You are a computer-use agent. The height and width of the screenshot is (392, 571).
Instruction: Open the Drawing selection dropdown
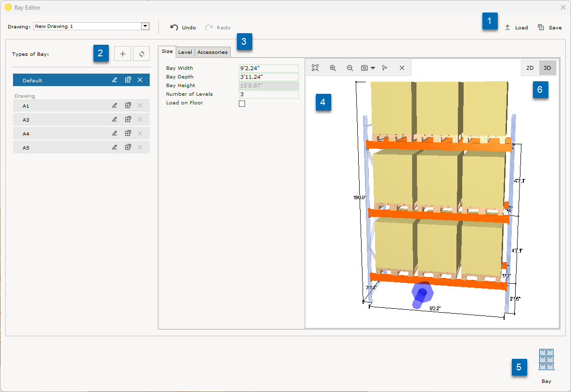(145, 26)
